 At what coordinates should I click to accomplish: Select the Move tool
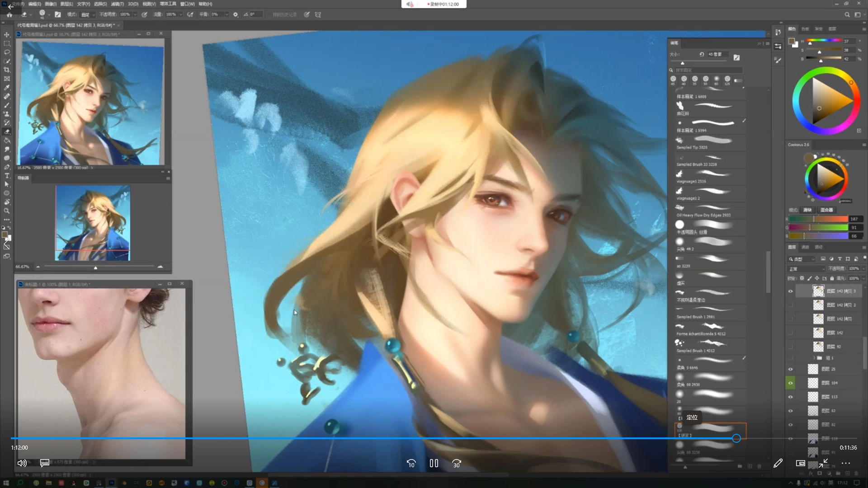tap(7, 35)
